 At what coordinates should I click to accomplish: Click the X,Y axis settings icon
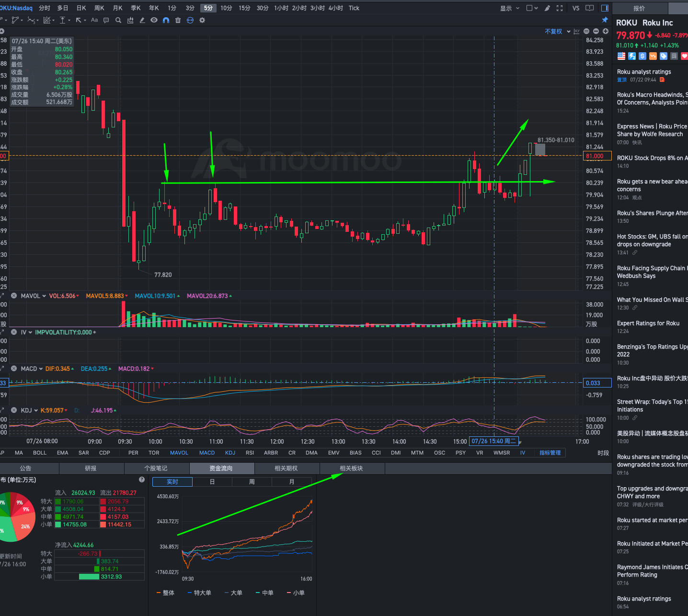576,32
